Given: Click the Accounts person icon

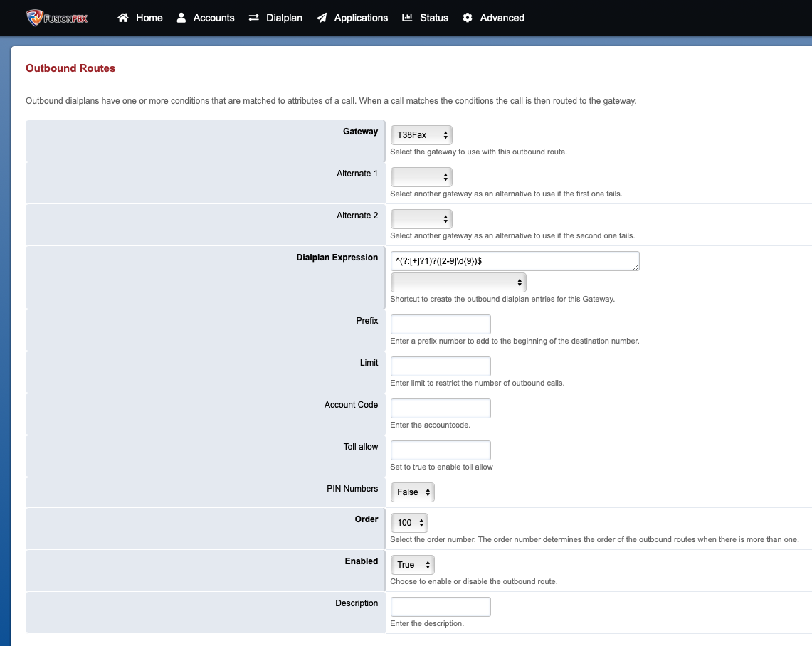Looking at the screenshot, I should pyautogui.click(x=181, y=18).
